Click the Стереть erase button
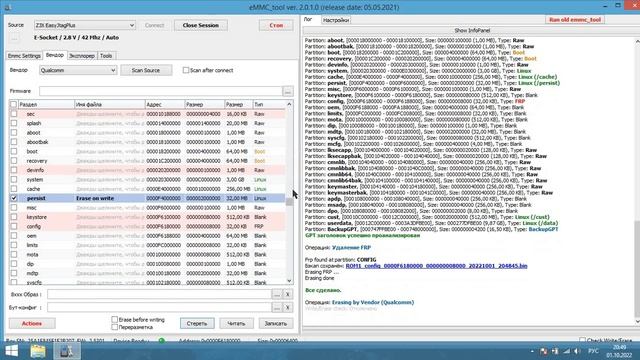Viewport: 640px width, 360px height. click(x=197, y=323)
